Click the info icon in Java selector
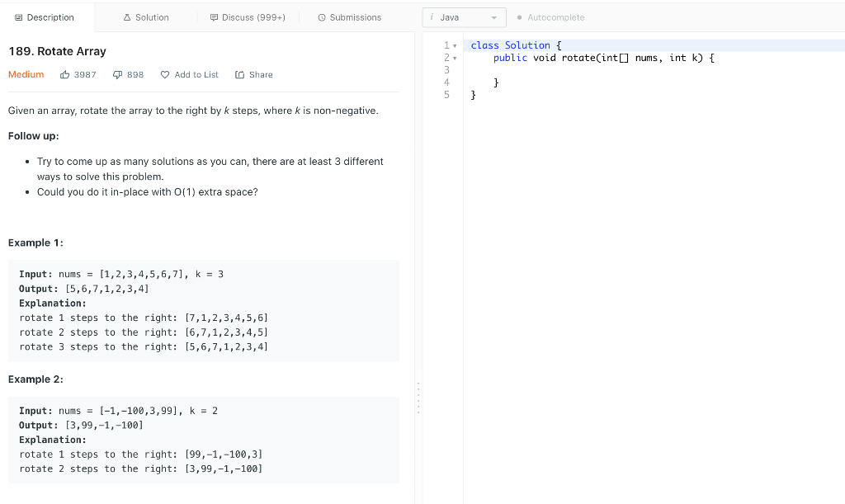This screenshot has width=845, height=504. coord(432,17)
